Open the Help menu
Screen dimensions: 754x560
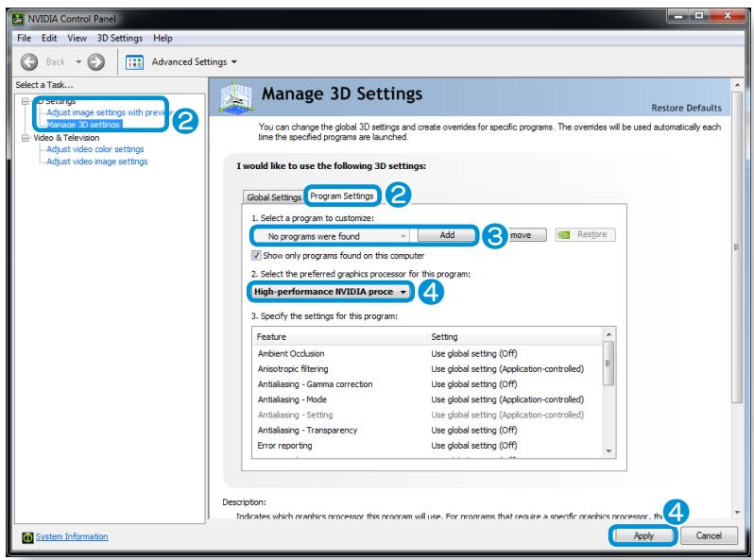pos(163,38)
